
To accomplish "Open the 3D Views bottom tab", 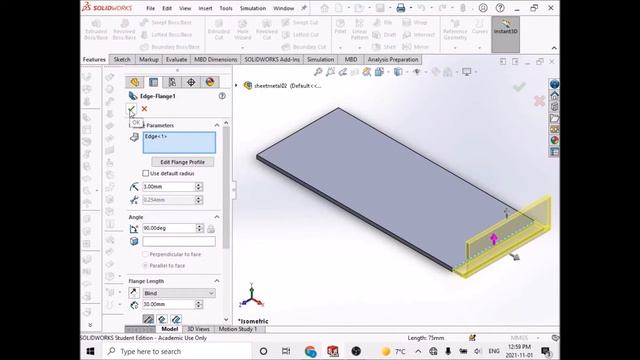I will 198,329.
